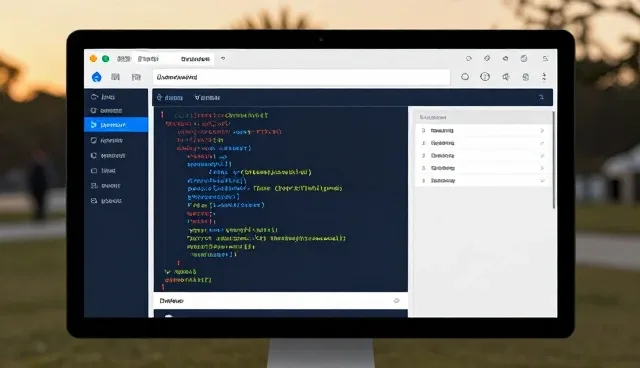The height and width of the screenshot is (368, 640).
Task: Click the plain circle icon right of the address bar
Action: click(x=465, y=77)
